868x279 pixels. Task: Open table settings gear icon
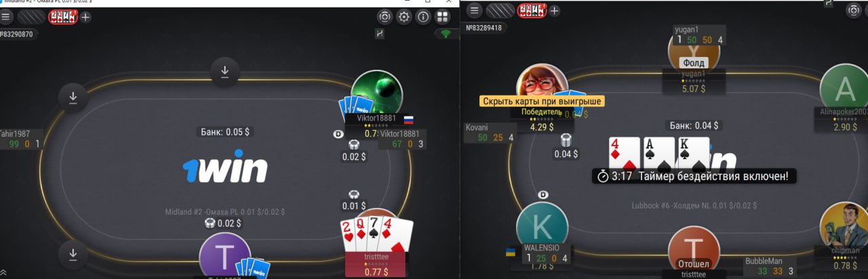404,17
